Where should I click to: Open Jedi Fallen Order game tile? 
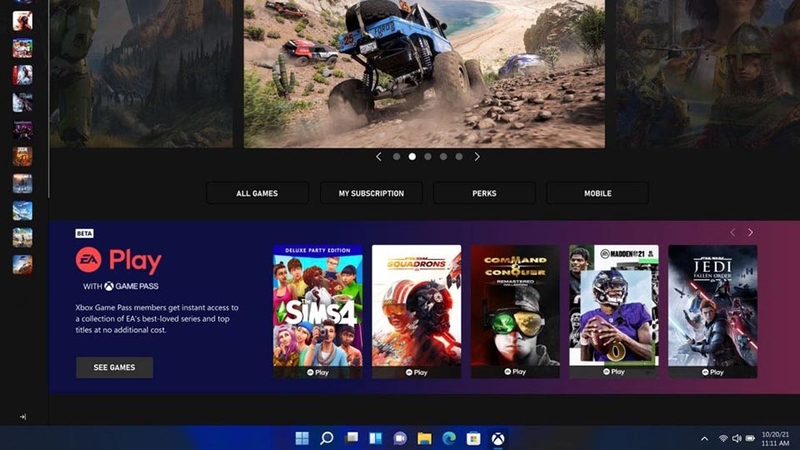point(713,311)
